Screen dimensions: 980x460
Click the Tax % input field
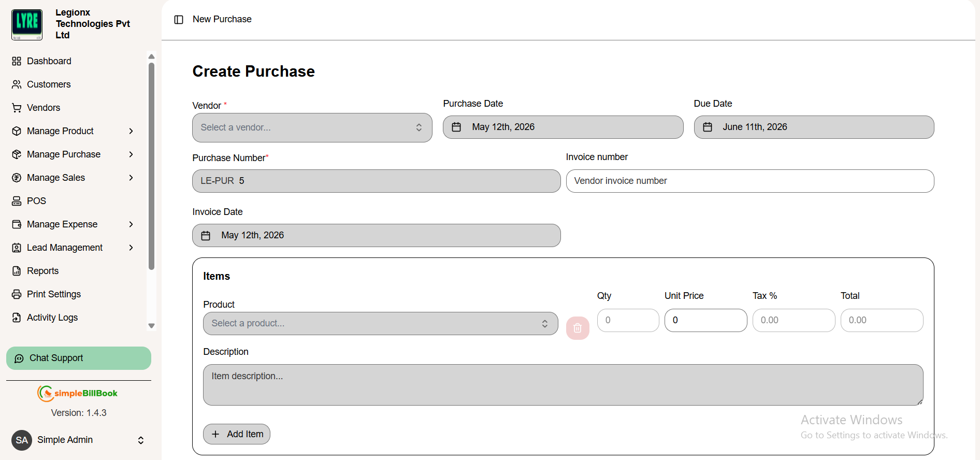click(794, 321)
